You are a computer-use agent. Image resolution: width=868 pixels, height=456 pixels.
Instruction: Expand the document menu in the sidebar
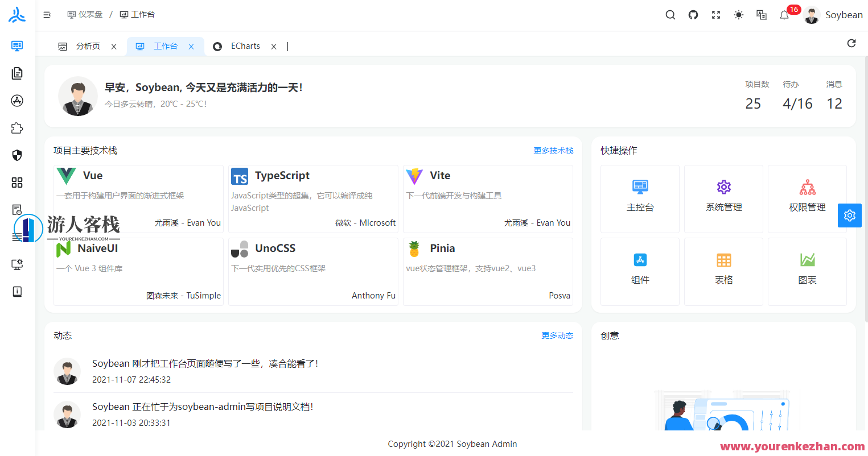point(17,73)
